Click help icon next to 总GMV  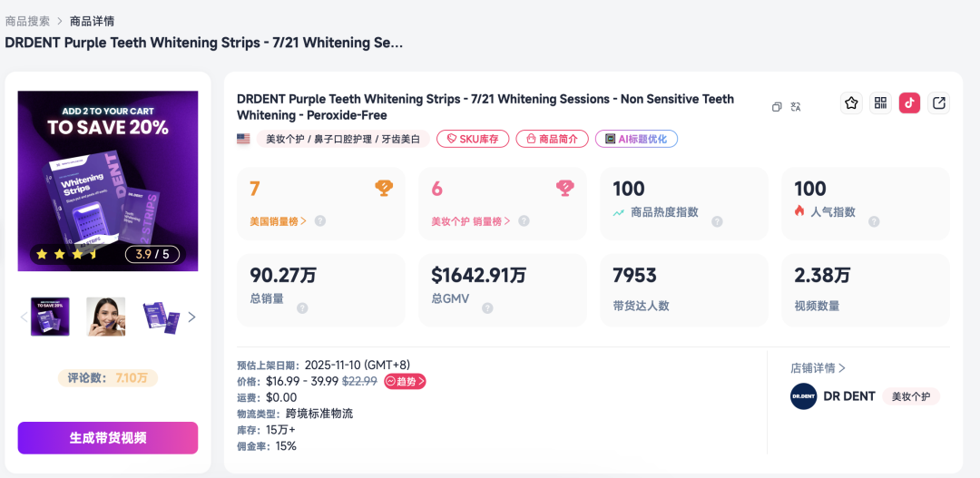tap(487, 308)
